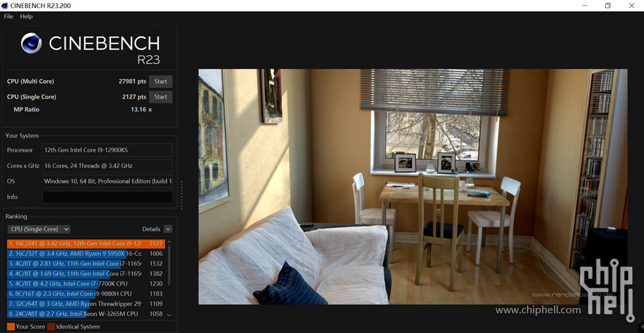Click the Identical System legend swatch
This screenshot has width=644, height=333.
tap(51, 327)
